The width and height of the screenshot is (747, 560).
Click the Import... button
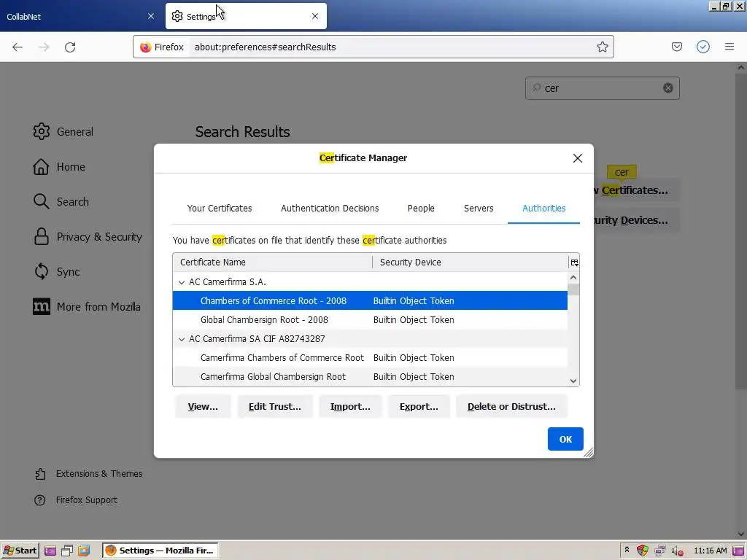(x=350, y=407)
